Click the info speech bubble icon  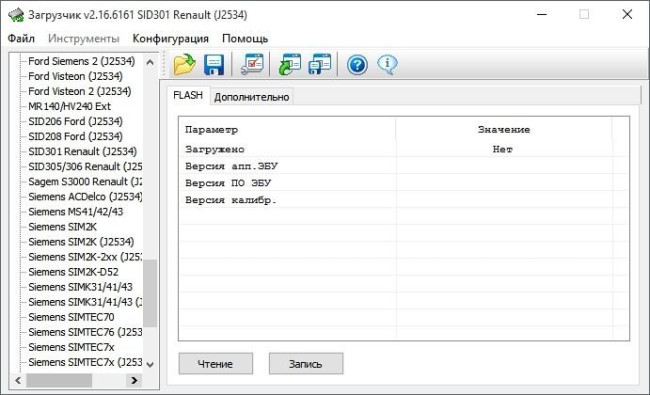(387, 64)
